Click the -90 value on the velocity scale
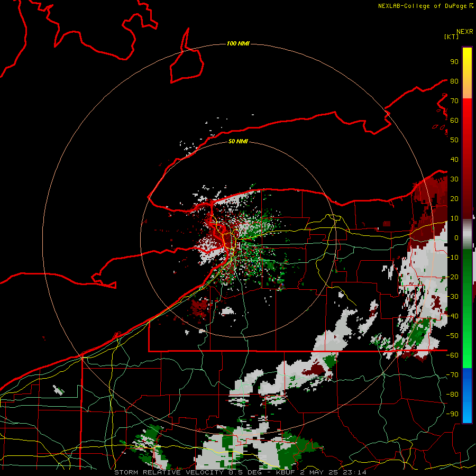Viewport: 476px width, 476px height. point(452,414)
